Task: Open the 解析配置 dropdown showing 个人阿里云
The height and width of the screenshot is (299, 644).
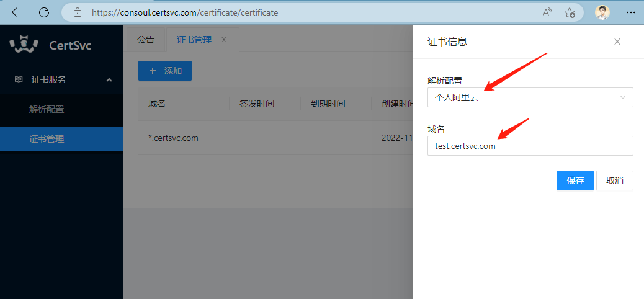Action: (x=530, y=97)
